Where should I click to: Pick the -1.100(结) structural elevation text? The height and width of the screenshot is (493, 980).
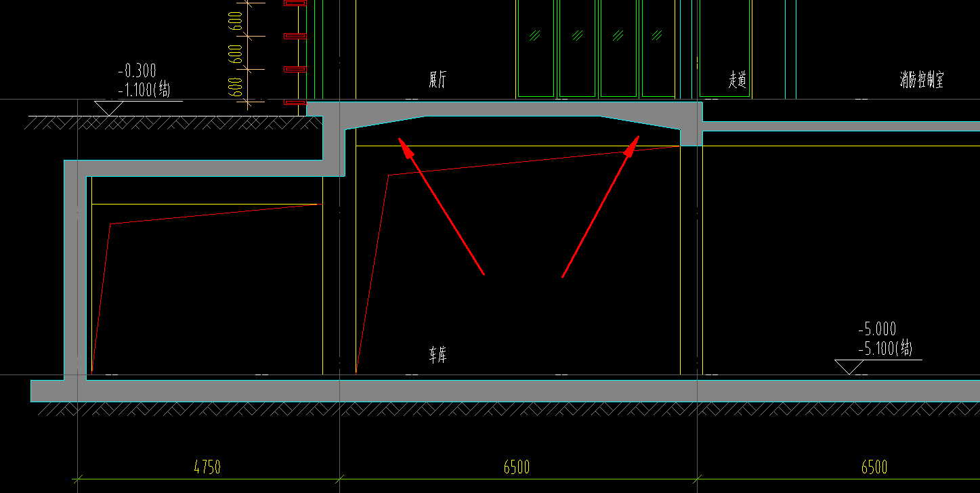tap(145, 89)
